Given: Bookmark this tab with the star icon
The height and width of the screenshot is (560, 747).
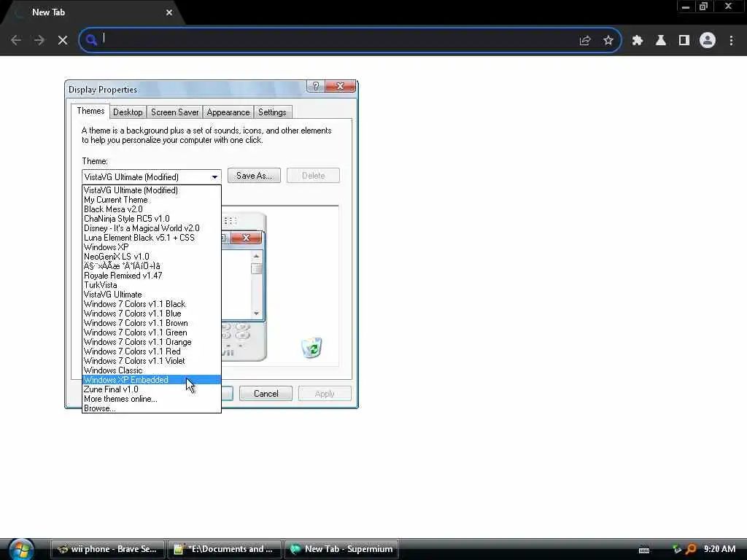Looking at the screenshot, I should point(608,41).
